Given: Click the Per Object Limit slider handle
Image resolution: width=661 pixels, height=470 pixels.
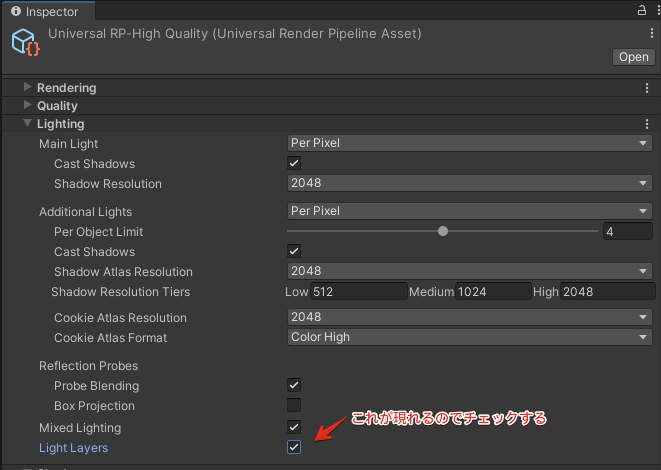Looking at the screenshot, I should [x=443, y=231].
